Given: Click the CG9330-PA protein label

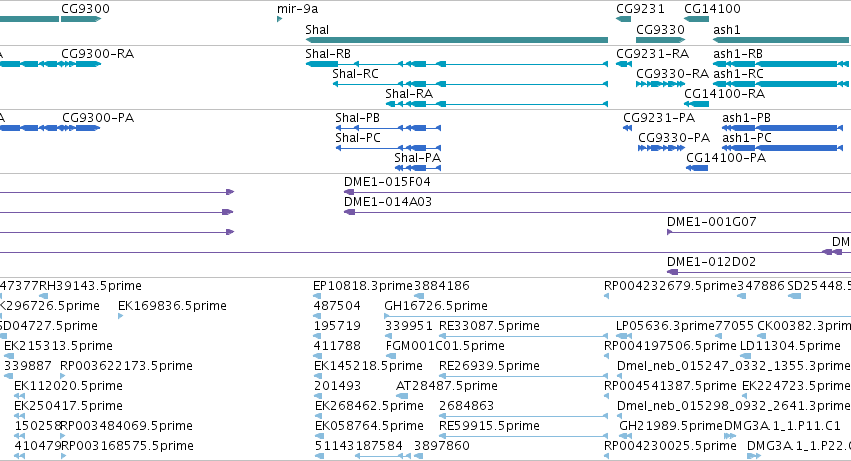Looking at the screenshot, I should point(674,138).
